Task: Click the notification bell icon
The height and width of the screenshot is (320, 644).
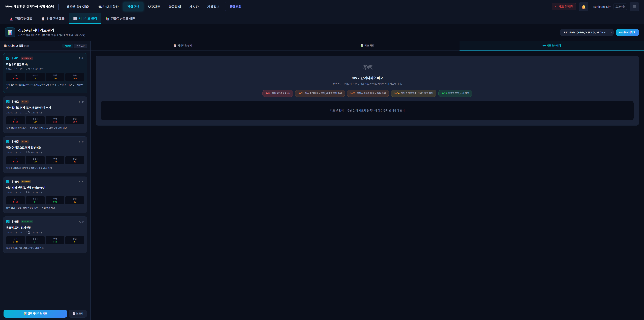Action: (x=583, y=7)
